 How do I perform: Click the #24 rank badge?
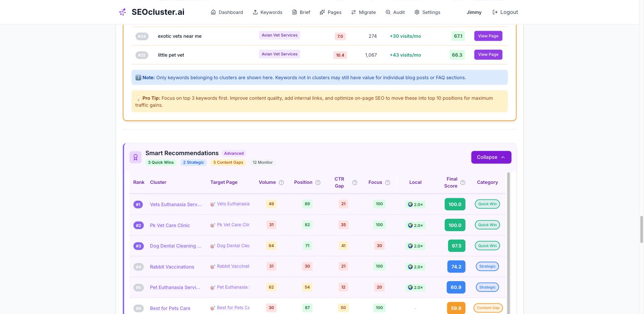142,36
